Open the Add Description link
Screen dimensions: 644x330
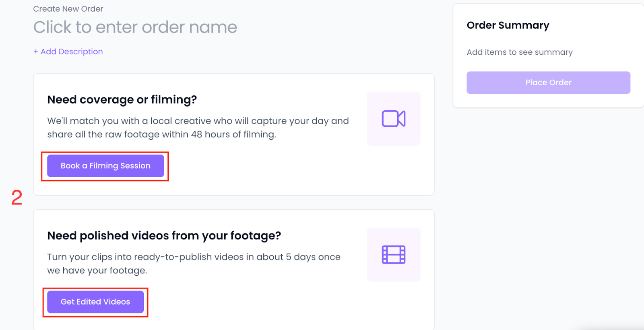[72, 52]
